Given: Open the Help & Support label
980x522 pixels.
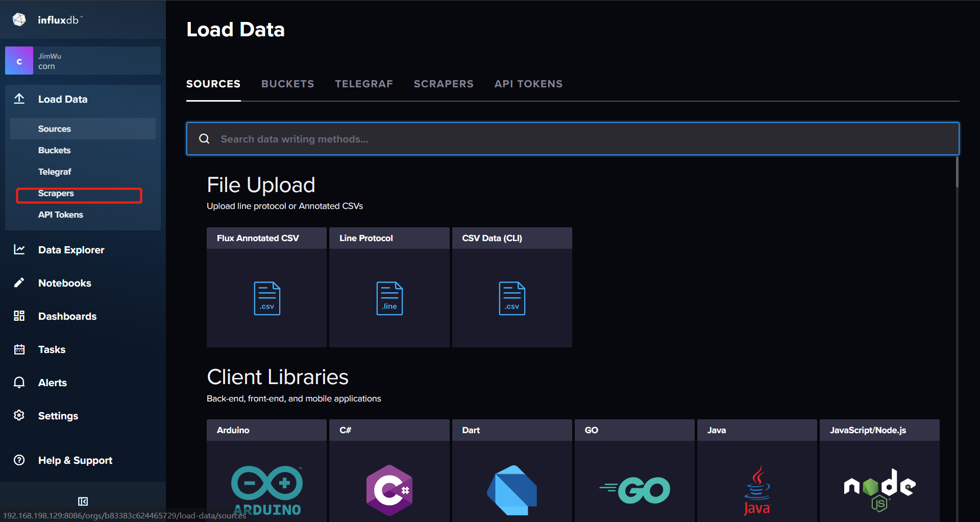Looking at the screenshot, I should coord(76,460).
